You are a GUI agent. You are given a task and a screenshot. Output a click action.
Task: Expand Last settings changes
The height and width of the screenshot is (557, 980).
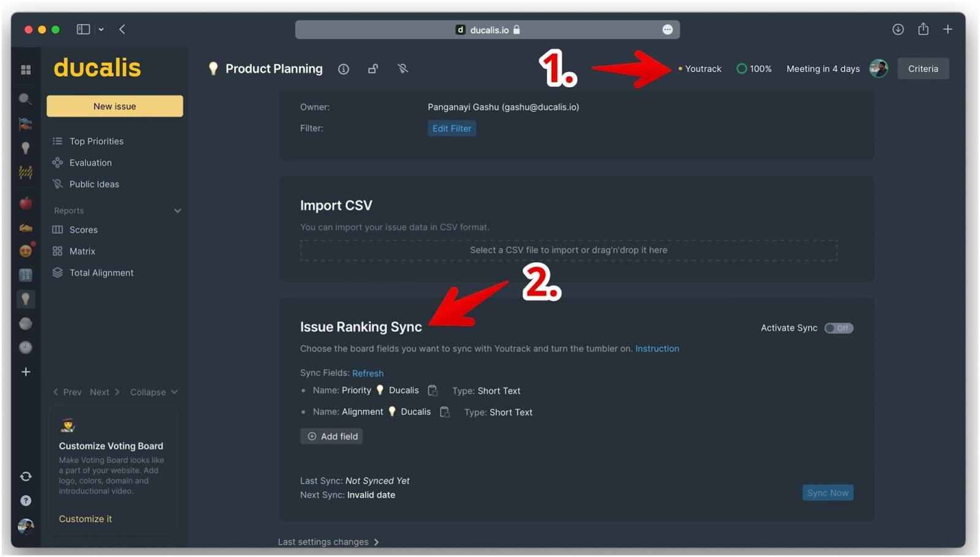(x=328, y=542)
